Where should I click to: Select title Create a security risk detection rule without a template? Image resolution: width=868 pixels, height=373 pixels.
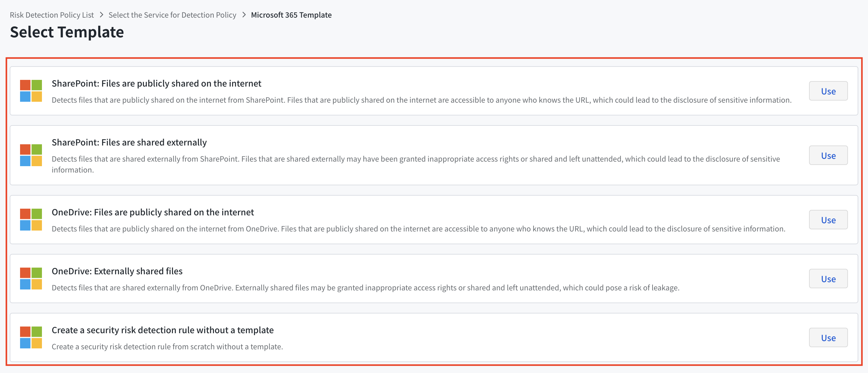[x=162, y=330]
